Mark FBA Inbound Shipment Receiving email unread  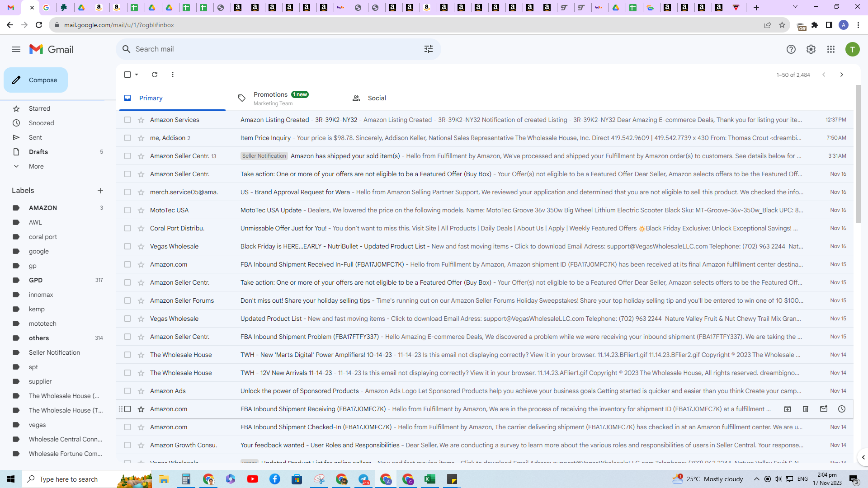pos(824,409)
